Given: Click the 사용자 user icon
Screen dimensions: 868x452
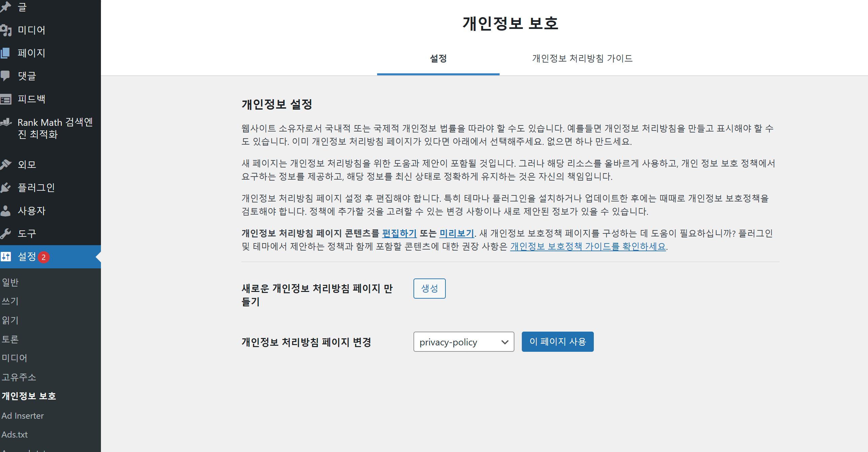Looking at the screenshot, I should pos(7,211).
